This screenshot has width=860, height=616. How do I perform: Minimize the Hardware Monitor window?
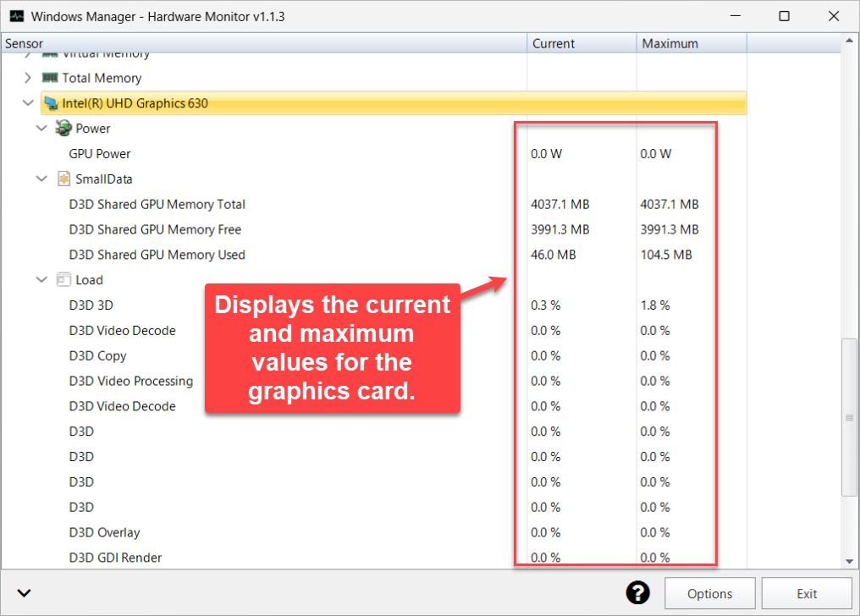point(736,16)
